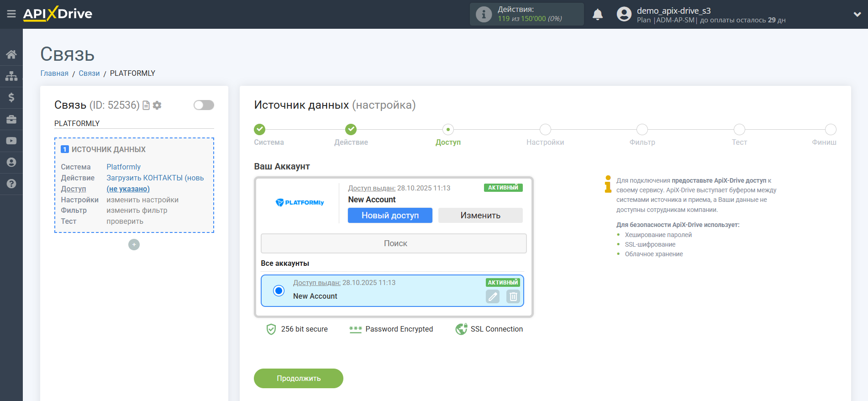This screenshot has height=401, width=868.
Task: Click the Новый доступ button
Action: point(390,216)
